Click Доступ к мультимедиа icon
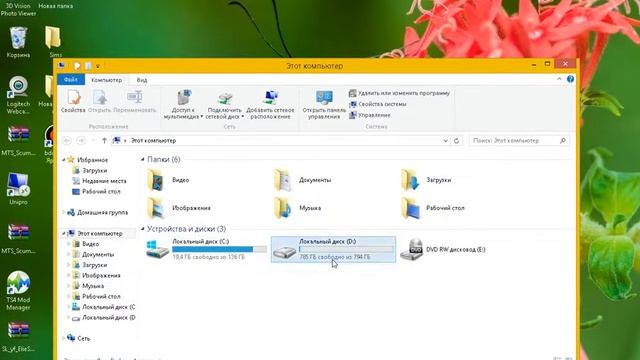Screen dimensions: 640x360 (183, 97)
